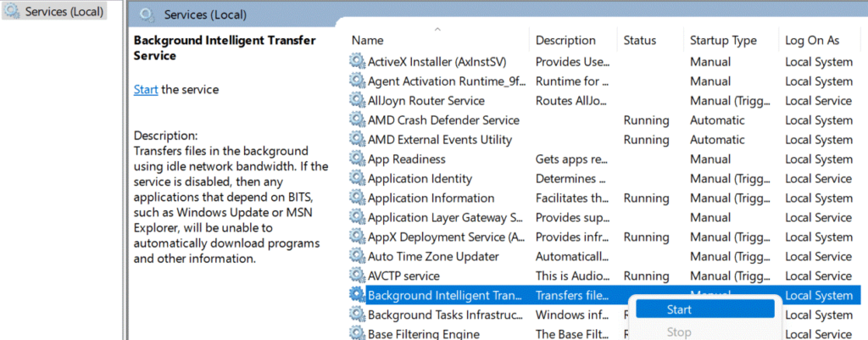The image size is (868, 340).
Task: Click the Services (Local) tree node icon
Action: [13, 12]
